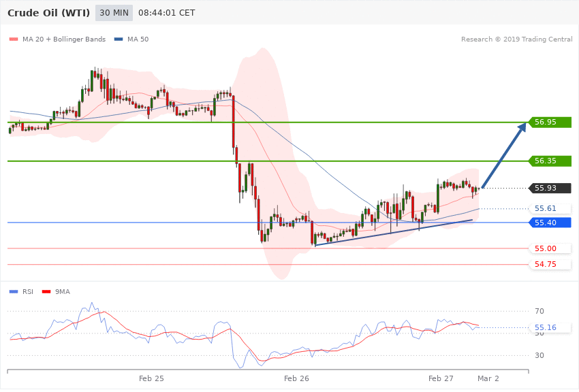Click the MA 50 legend blue swatch
Image resolution: width=579 pixels, height=392 pixels.
118,39
